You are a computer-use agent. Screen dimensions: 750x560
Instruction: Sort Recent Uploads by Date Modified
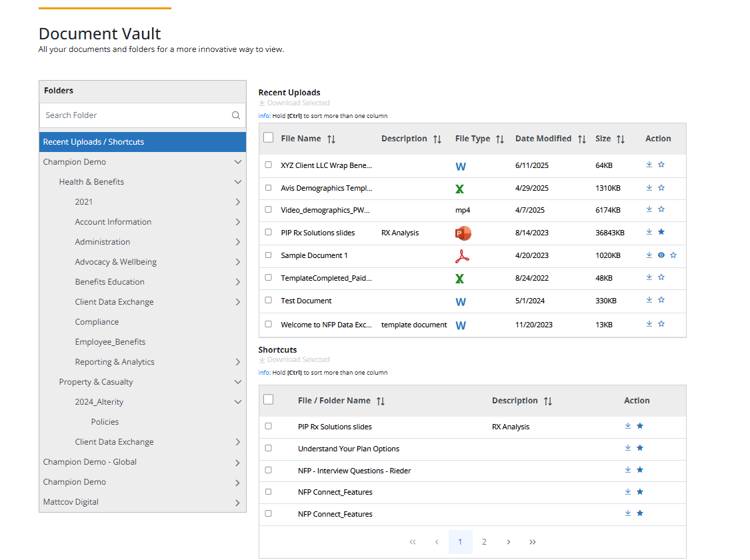click(x=581, y=139)
